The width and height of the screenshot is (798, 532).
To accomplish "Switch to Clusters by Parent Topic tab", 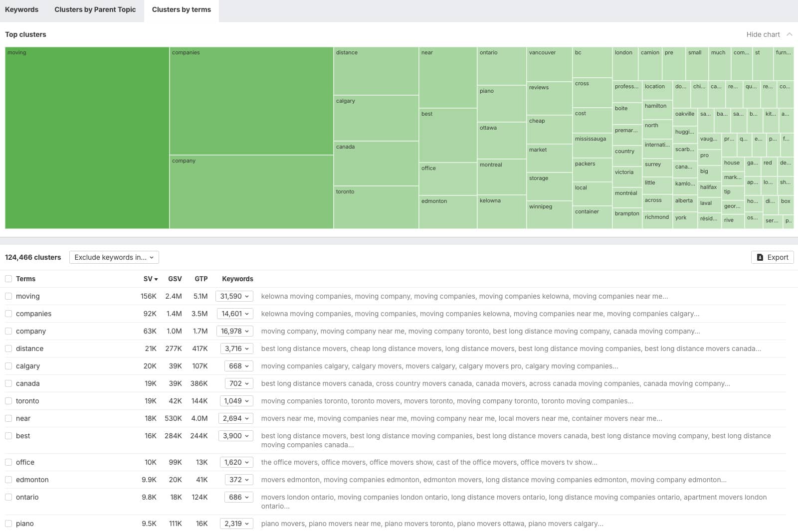I will pos(95,9).
